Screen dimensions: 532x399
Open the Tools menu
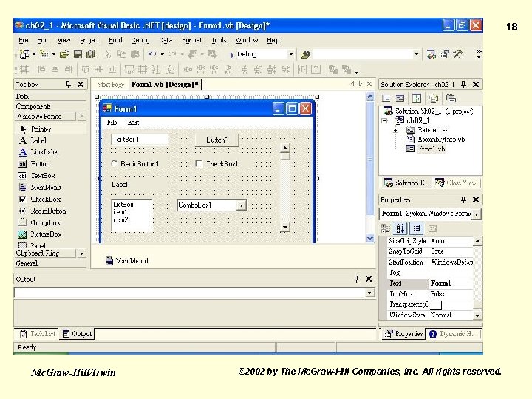pyautogui.click(x=219, y=41)
